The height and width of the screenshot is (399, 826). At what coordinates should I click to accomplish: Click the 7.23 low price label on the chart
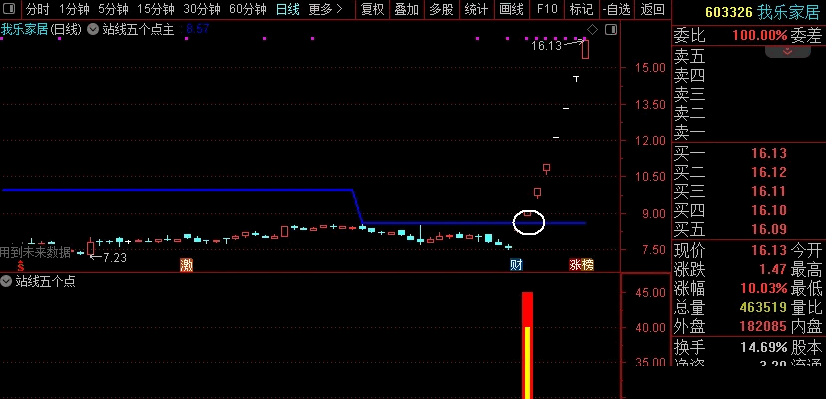pos(114,258)
